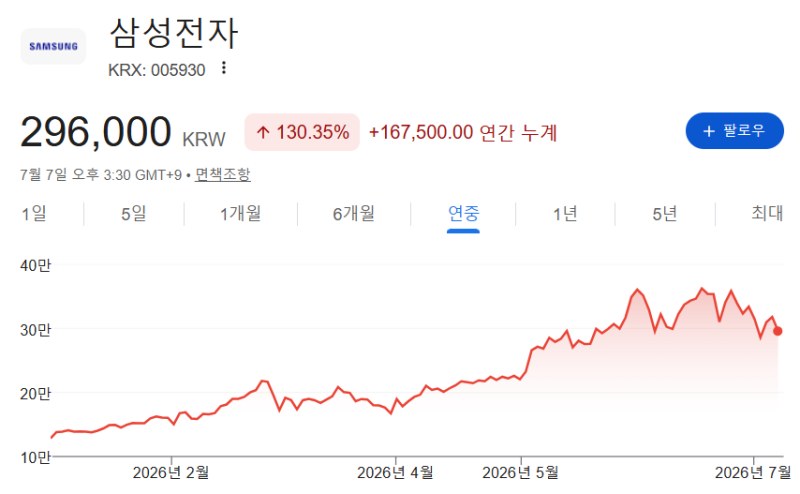Switch to the 6개월 range tab
This screenshot has width=800, height=494.
[x=354, y=213]
